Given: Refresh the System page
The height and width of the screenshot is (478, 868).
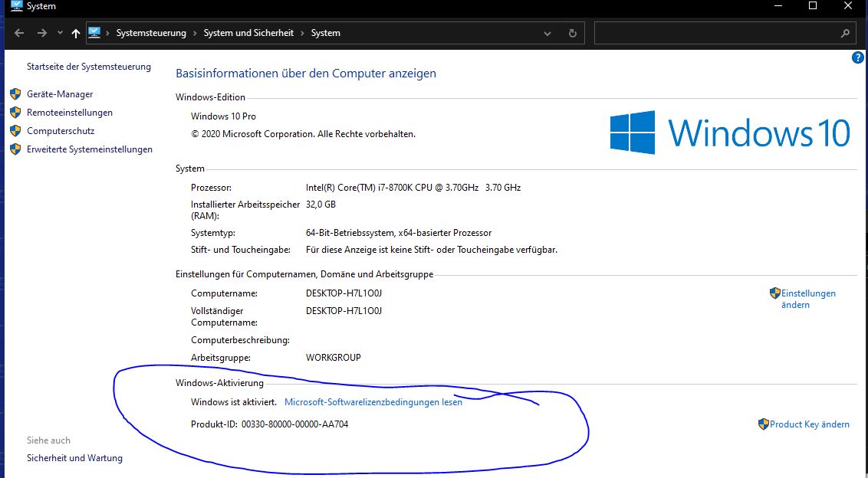Looking at the screenshot, I should pos(572,33).
